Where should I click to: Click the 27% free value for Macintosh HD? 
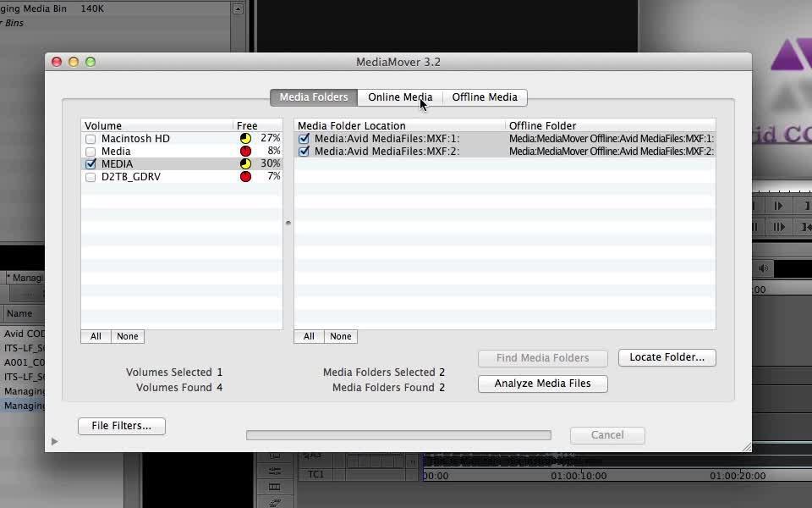[271, 138]
